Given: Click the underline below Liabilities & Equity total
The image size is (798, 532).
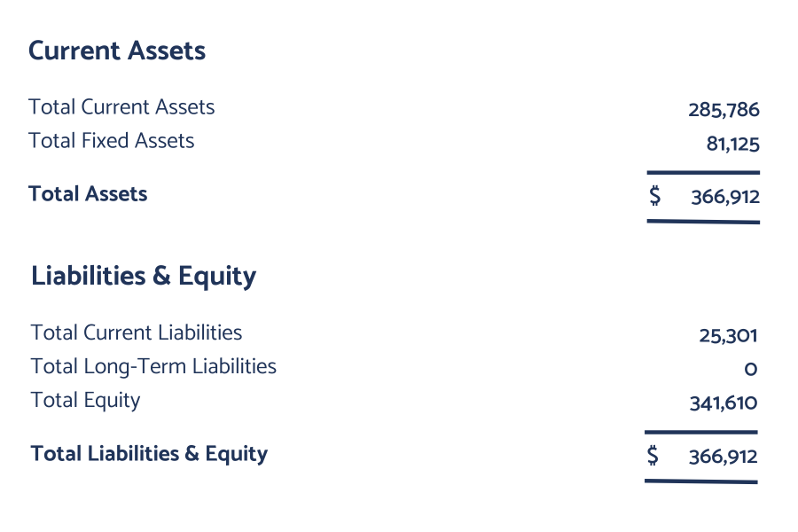Looking at the screenshot, I should tap(700, 481).
